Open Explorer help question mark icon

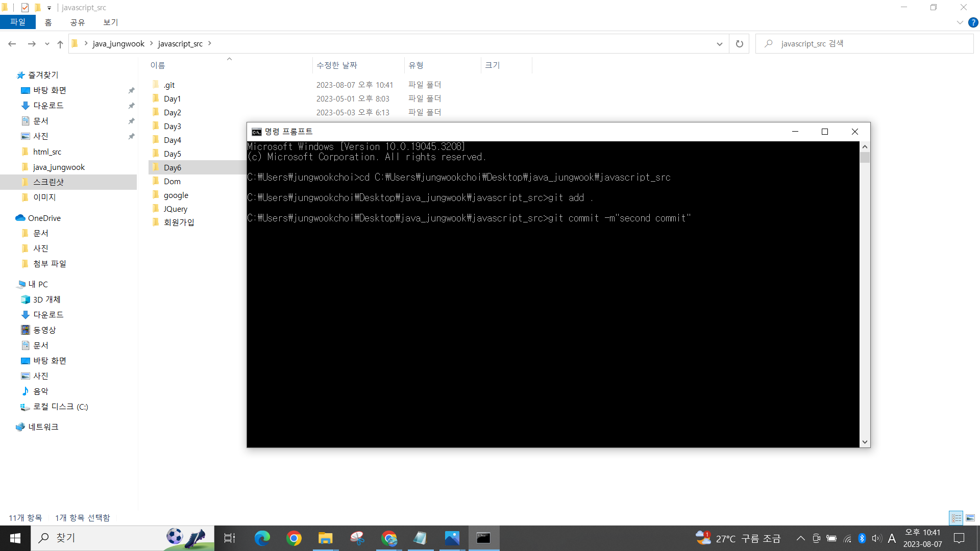tap(973, 22)
